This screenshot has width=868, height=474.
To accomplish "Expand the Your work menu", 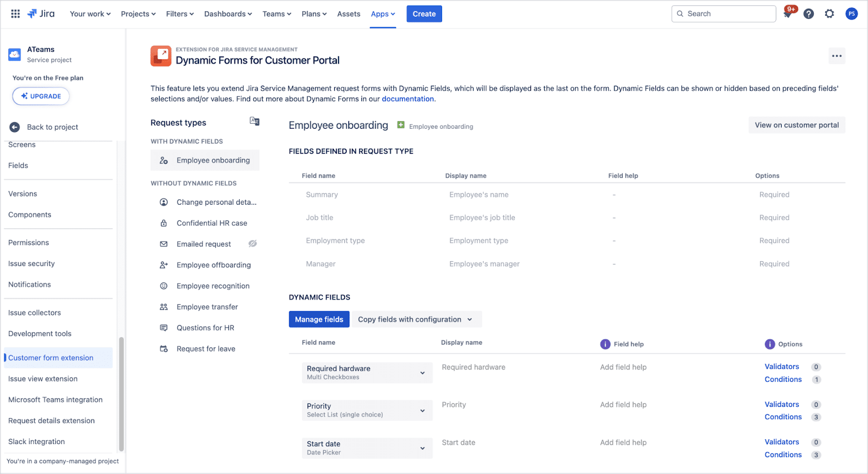I will (x=90, y=14).
